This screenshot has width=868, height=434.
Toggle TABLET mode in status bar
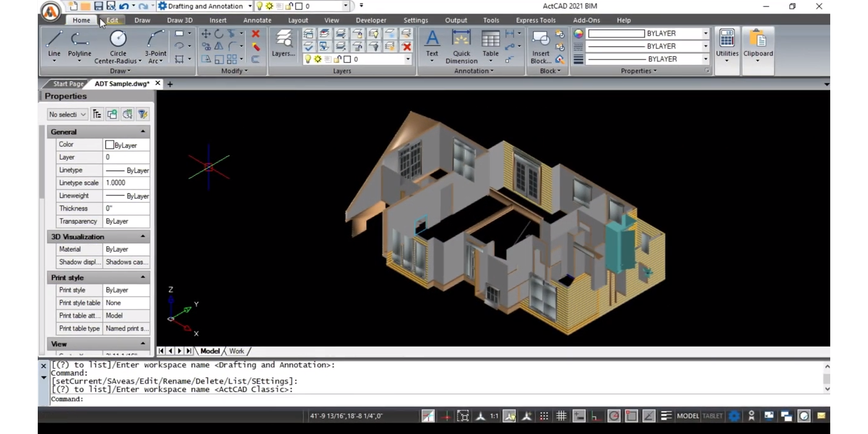click(713, 416)
